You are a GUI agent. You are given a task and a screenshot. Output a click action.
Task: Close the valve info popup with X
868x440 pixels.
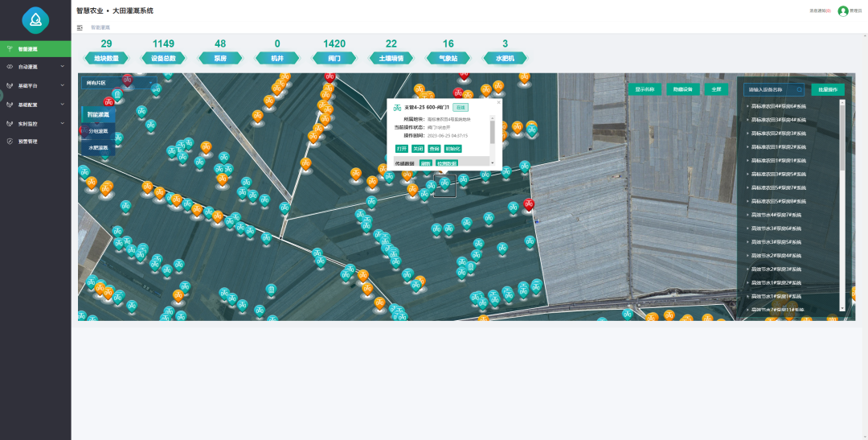click(x=497, y=102)
